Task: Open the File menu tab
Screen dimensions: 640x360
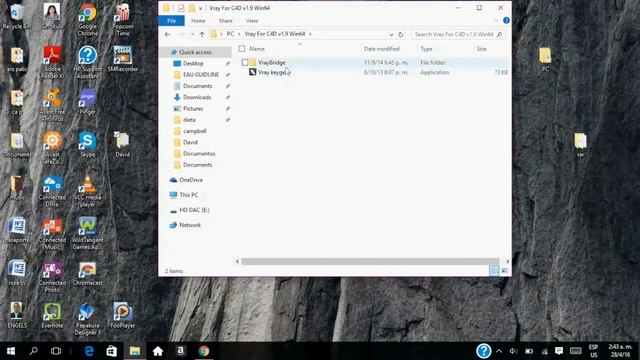Action: pyautogui.click(x=171, y=20)
